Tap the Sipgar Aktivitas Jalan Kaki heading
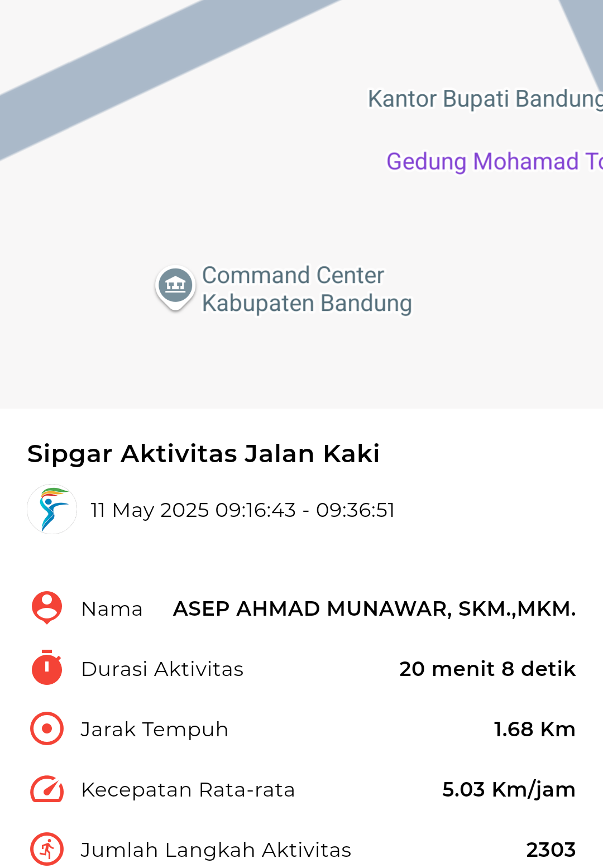The width and height of the screenshot is (603, 868). click(x=204, y=453)
